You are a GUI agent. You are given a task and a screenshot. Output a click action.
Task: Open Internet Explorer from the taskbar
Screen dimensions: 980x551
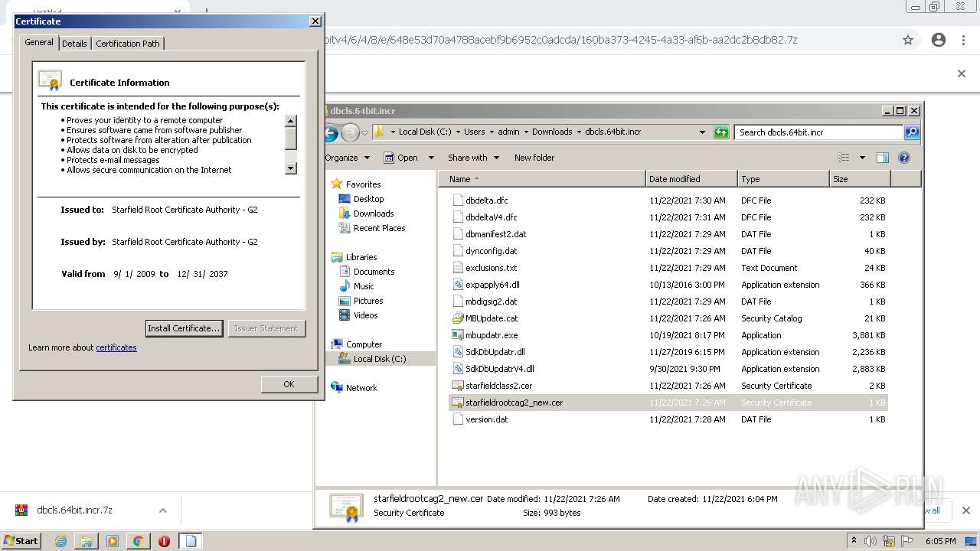coord(61,541)
